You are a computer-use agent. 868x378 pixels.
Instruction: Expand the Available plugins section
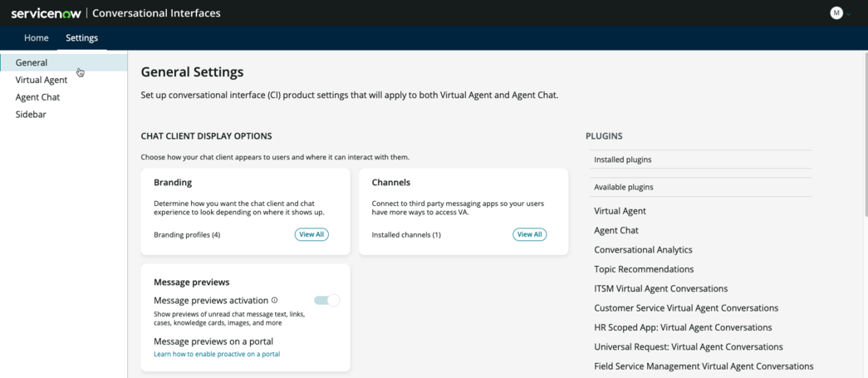coord(701,187)
